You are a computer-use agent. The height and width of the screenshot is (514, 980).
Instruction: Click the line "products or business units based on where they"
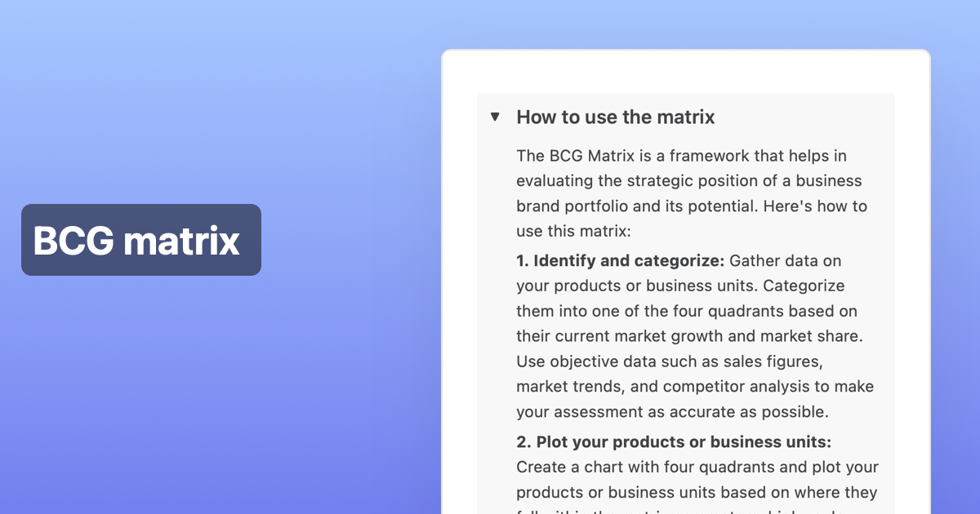tap(697, 493)
